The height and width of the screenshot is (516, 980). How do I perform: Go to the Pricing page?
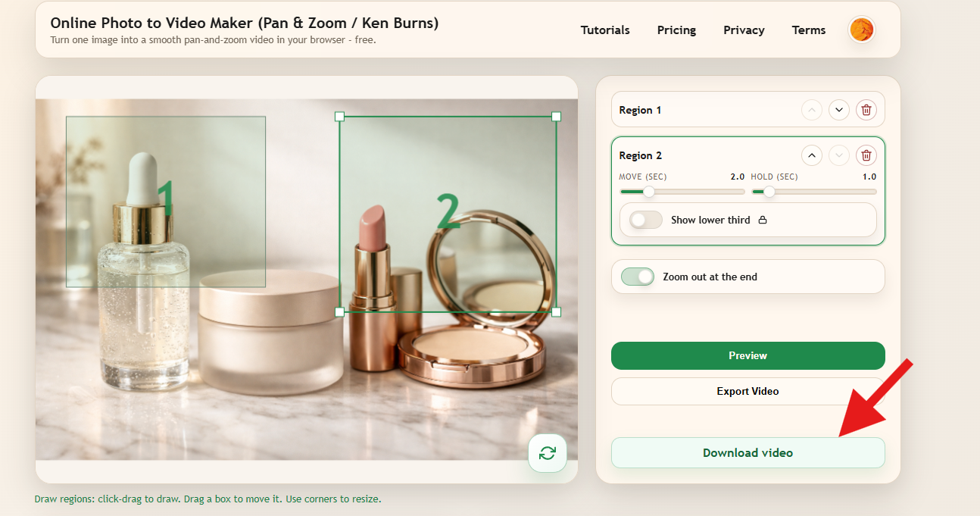click(676, 30)
